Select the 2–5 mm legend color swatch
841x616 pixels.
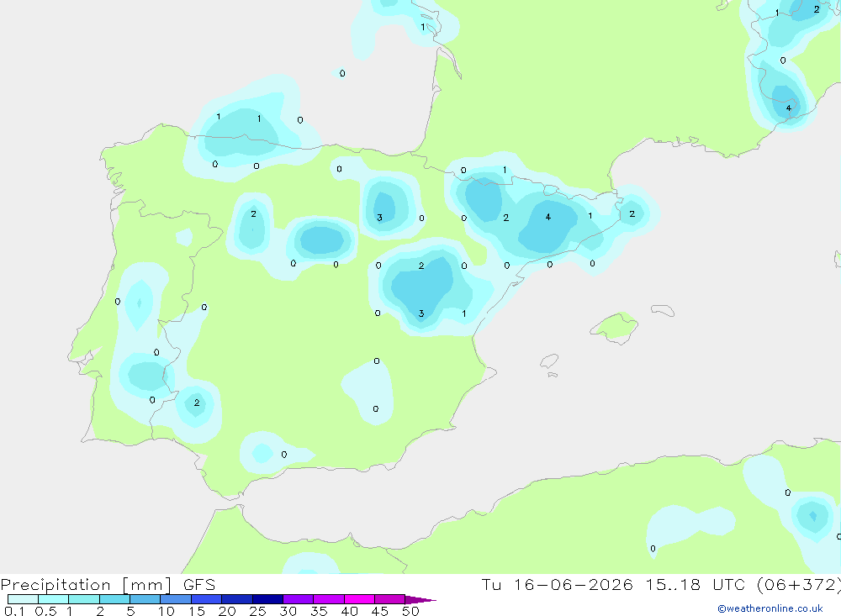[x=114, y=599]
